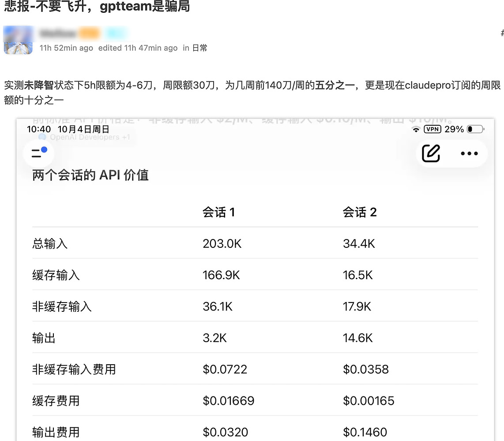Open the blurred poster username

[58, 34]
